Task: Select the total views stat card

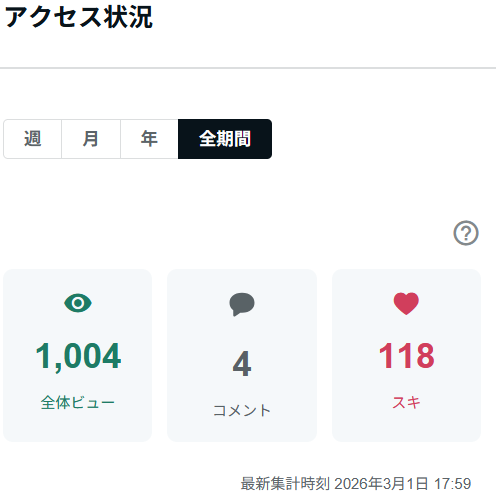Action: tap(77, 355)
